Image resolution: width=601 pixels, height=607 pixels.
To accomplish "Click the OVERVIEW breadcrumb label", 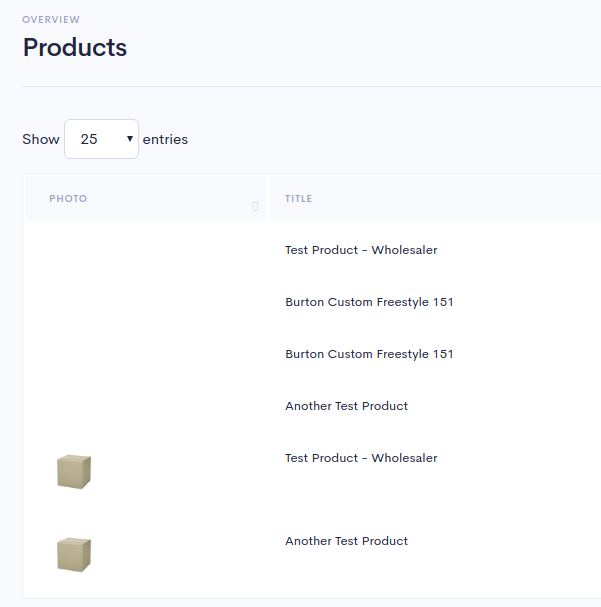I will pos(51,19).
